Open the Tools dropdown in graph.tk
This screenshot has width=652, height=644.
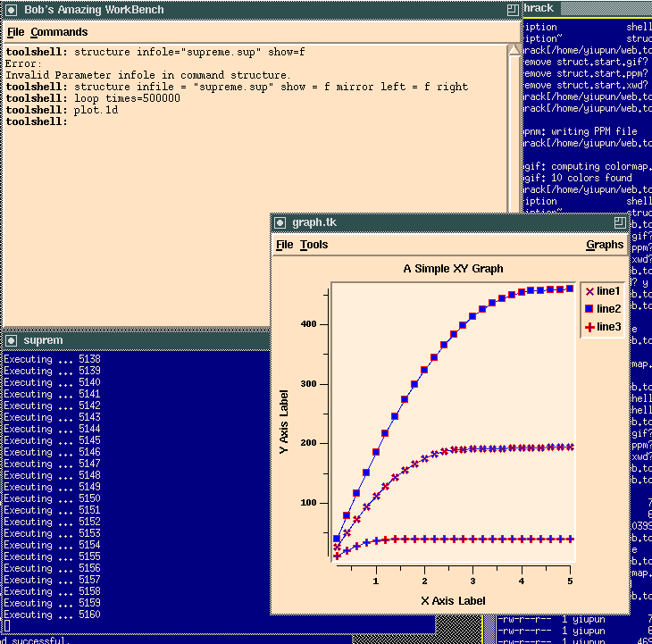tap(313, 245)
